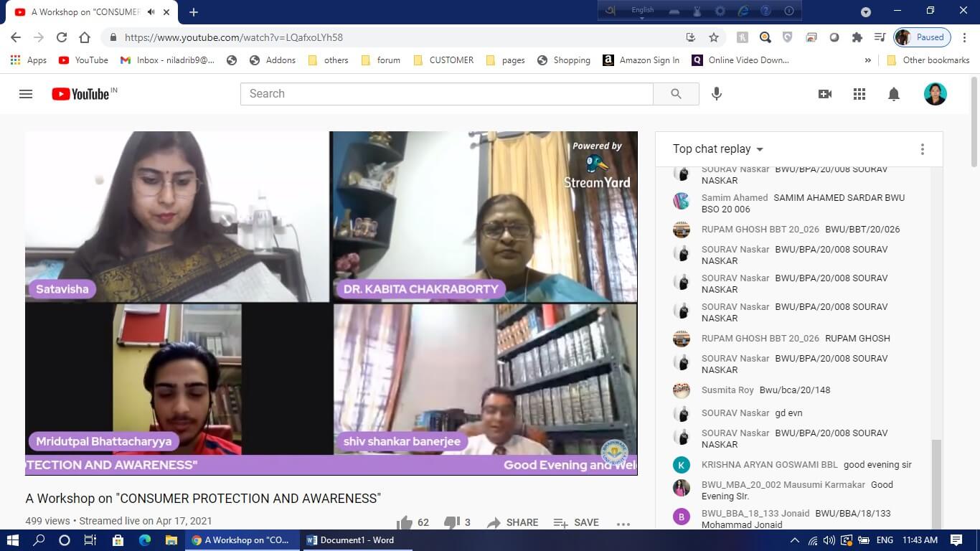
Task: Click the chat replay scrollbar thumb
Action: point(936,481)
